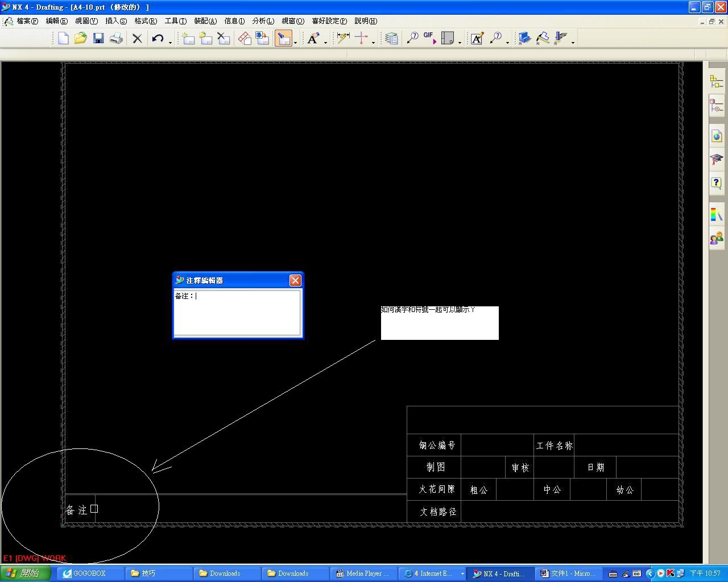Image resolution: width=728 pixels, height=582 pixels.
Task: Click the open drawing sheet icon
Action: 206,38
